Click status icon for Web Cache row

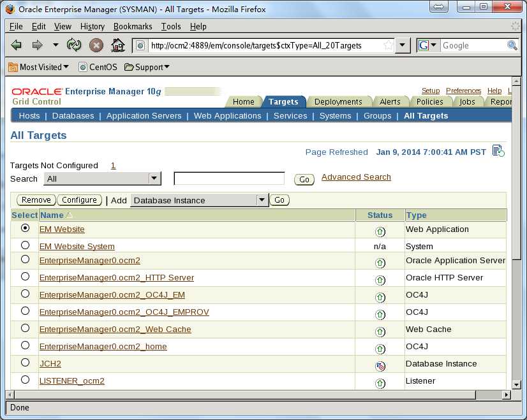380,331
